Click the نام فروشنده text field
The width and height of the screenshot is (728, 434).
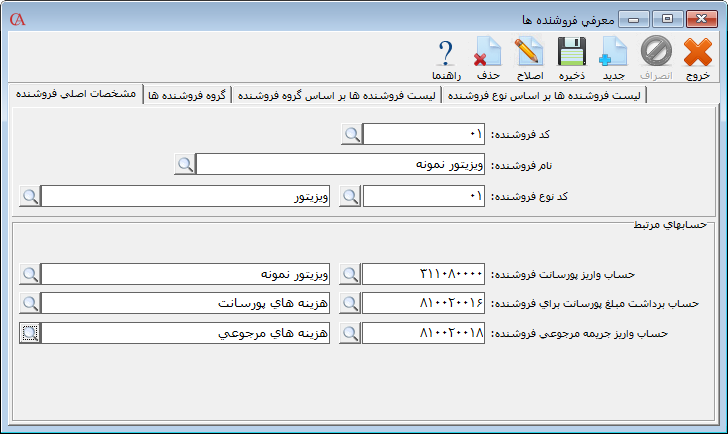click(x=340, y=164)
